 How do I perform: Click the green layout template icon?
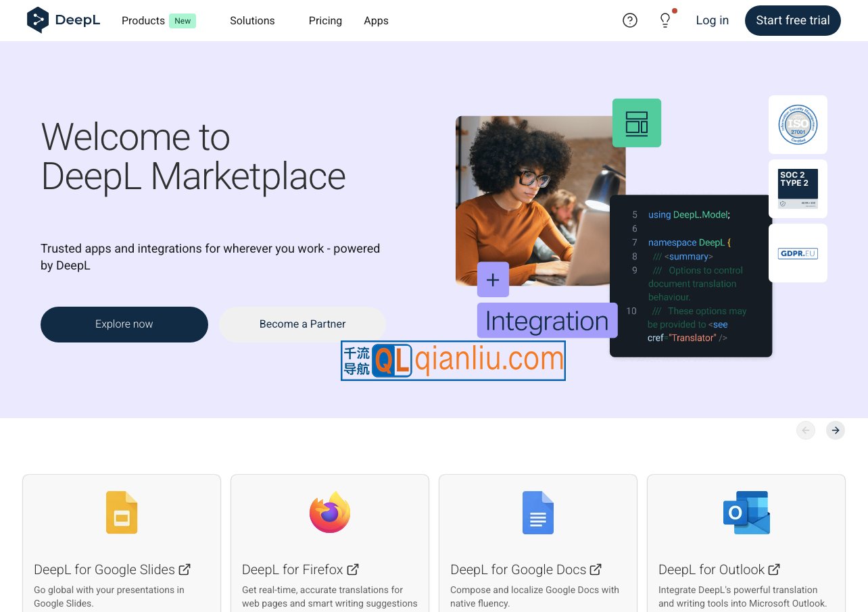pyautogui.click(x=636, y=123)
